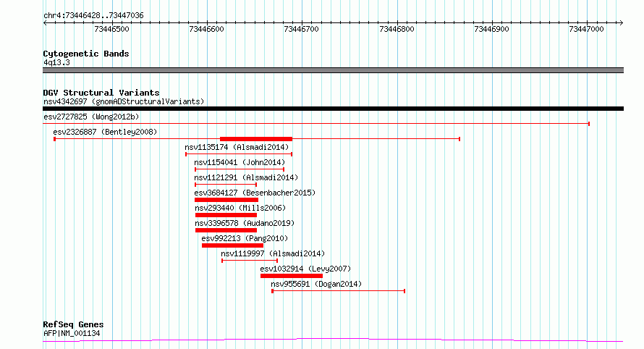Click the nsv1121291 variant line glyph
The height and width of the screenshot is (349, 644).
226,185
